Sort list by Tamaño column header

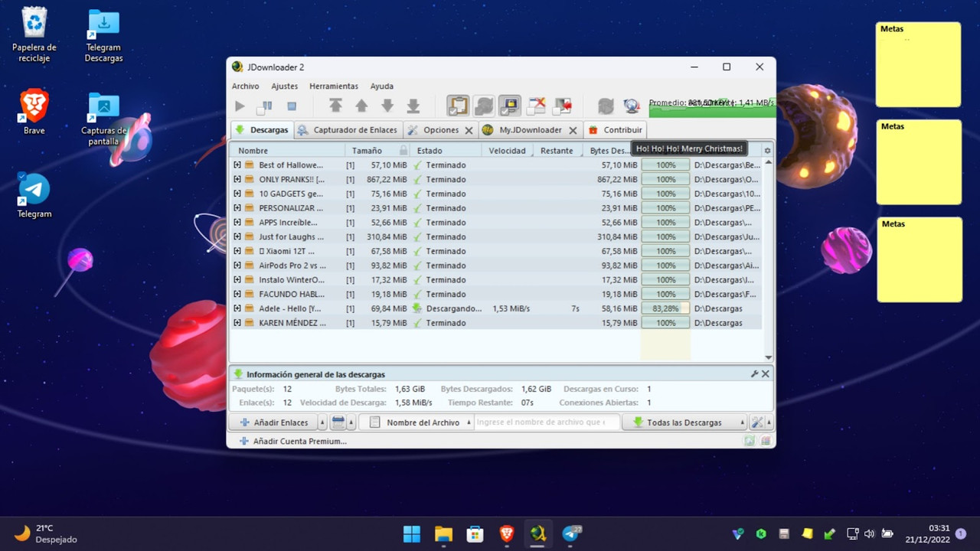pyautogui.click(x=377, y=151)
